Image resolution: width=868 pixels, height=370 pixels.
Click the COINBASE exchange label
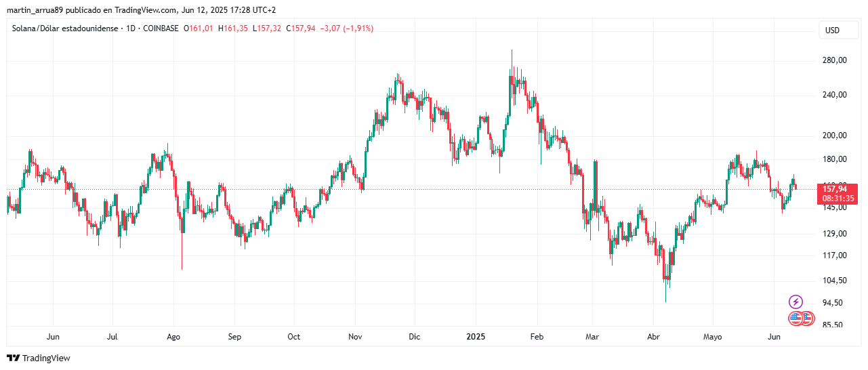161,28
